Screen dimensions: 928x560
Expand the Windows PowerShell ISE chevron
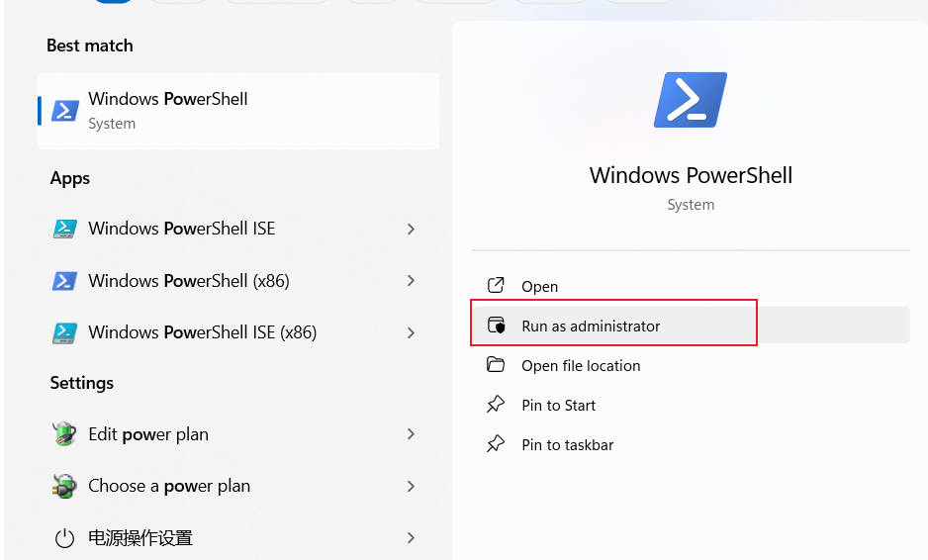[411, 229]
